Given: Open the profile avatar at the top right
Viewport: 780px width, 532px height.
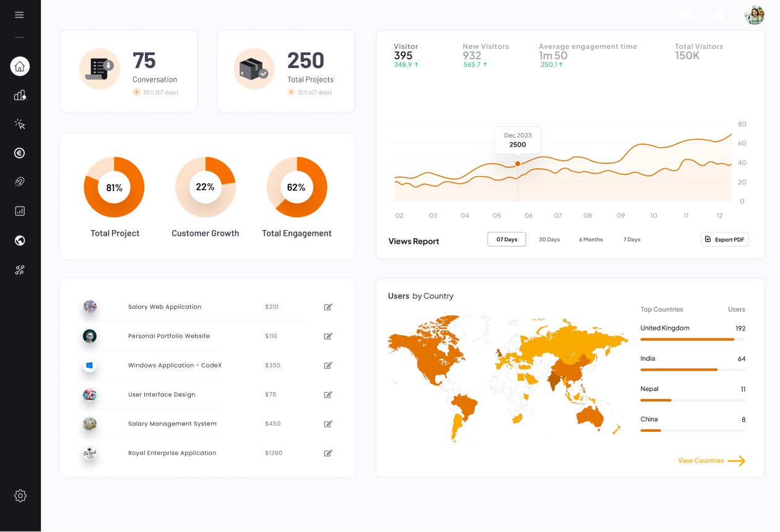Looking at the screenshot, I should [x=755, y=14].
